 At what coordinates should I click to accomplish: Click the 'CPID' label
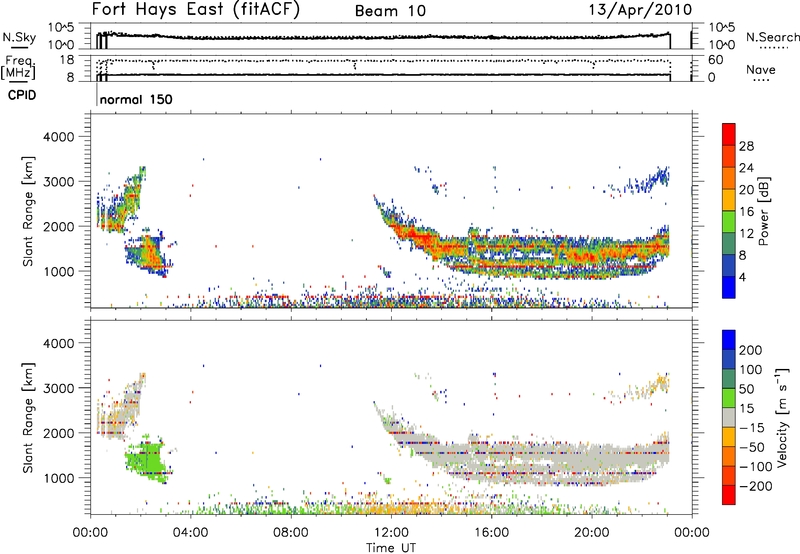[x=22, y=95]
